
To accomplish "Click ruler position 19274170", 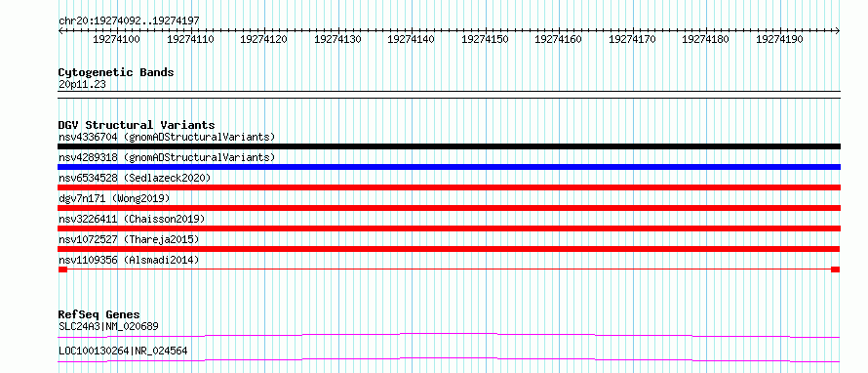I will (632, 39).
